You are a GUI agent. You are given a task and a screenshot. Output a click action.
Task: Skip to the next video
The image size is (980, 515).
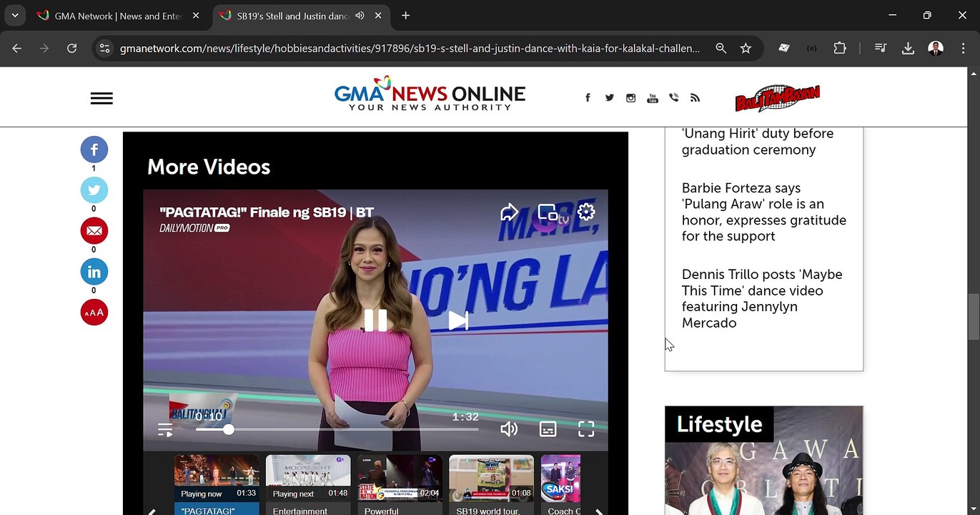pyautogui.click(x=458, y=320)
